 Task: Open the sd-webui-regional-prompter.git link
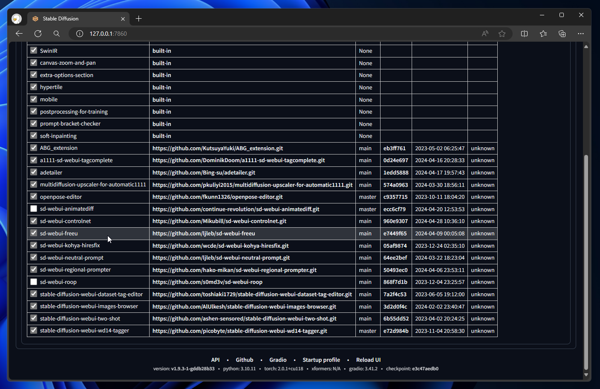(x=234, y=270)
